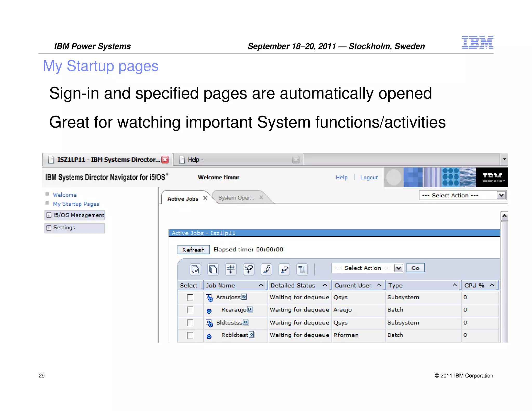Click the Show Filter Row icon
This screenshot has width=532, height=411.
(231, 269)
